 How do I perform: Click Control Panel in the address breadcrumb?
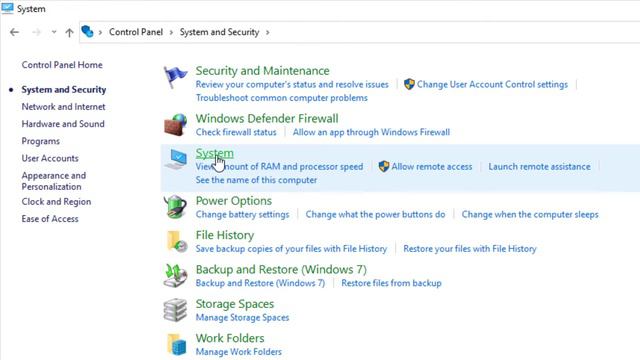(x=136, y=32)
